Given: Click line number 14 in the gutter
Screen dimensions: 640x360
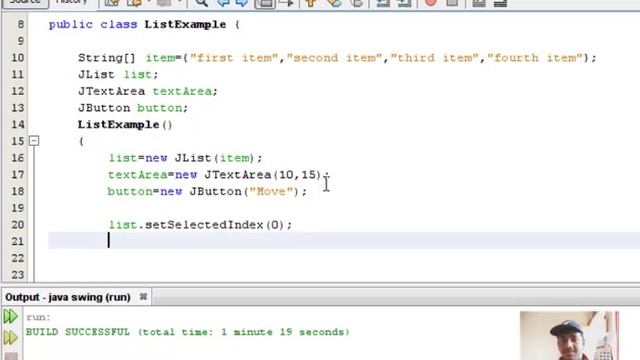Looking at the screenshot, I should pos(18,124).
